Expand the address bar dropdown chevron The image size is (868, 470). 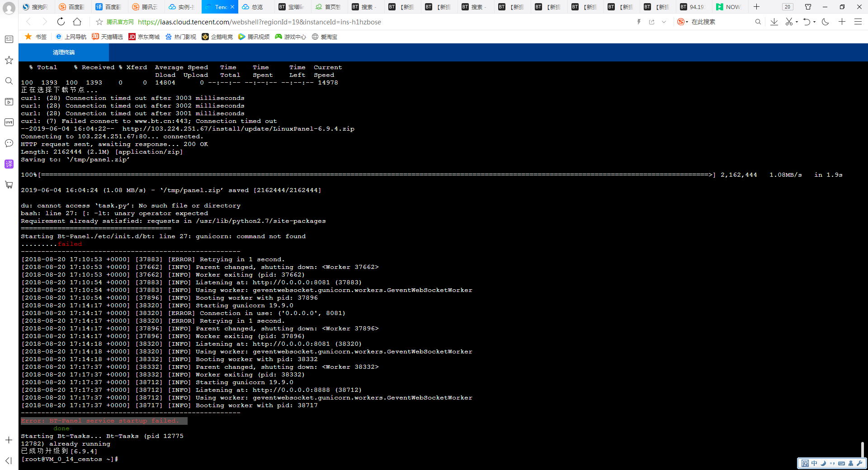(x=664, y=22)
